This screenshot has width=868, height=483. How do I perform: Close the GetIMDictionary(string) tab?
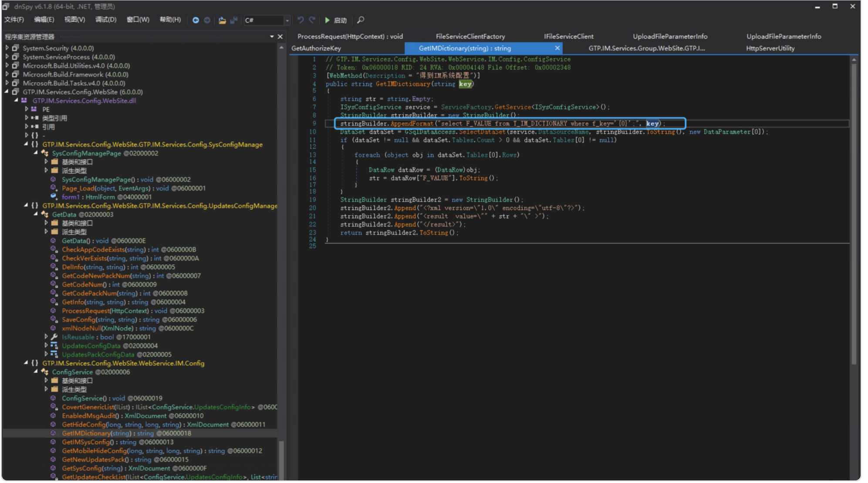pyautogui.click(x=557, y=48)
